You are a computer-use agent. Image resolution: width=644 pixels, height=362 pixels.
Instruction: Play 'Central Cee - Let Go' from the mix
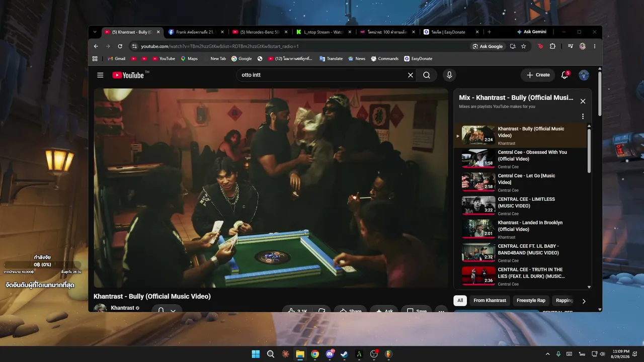pyautogui.click(x=520, y=183)
